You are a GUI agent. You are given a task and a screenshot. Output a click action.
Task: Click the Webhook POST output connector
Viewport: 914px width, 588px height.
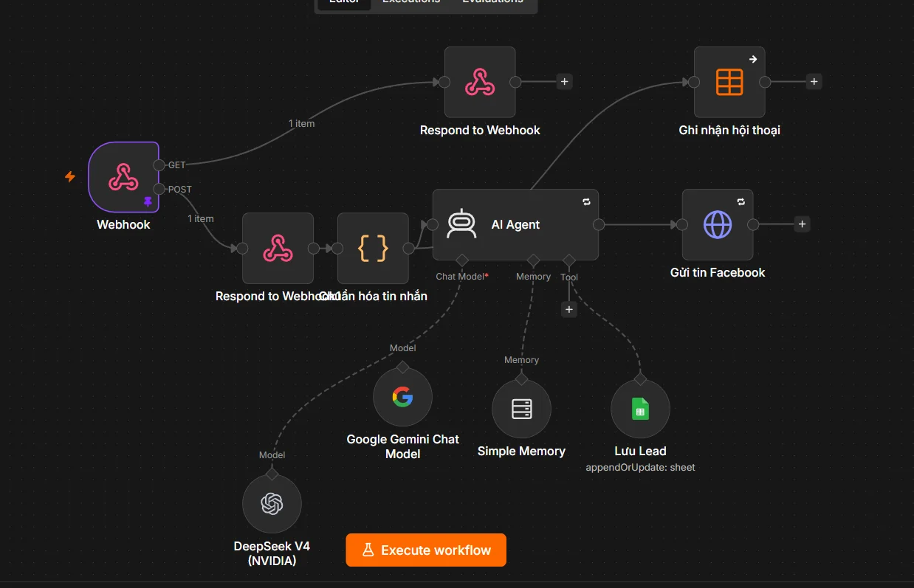[159, 189]
